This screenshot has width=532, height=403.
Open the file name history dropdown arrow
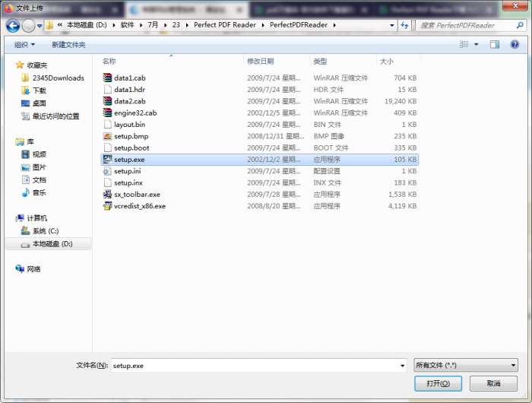click(402, 366)
